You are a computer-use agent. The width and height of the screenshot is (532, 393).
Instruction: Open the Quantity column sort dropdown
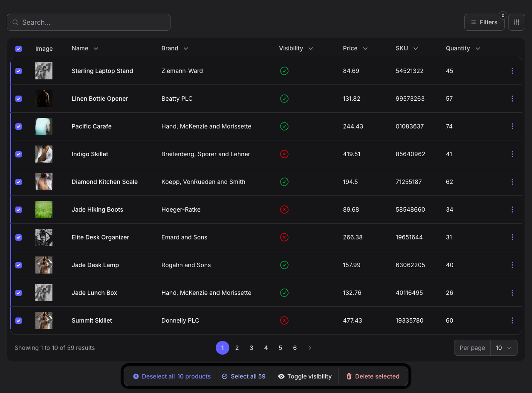click(x=478, y=49)
